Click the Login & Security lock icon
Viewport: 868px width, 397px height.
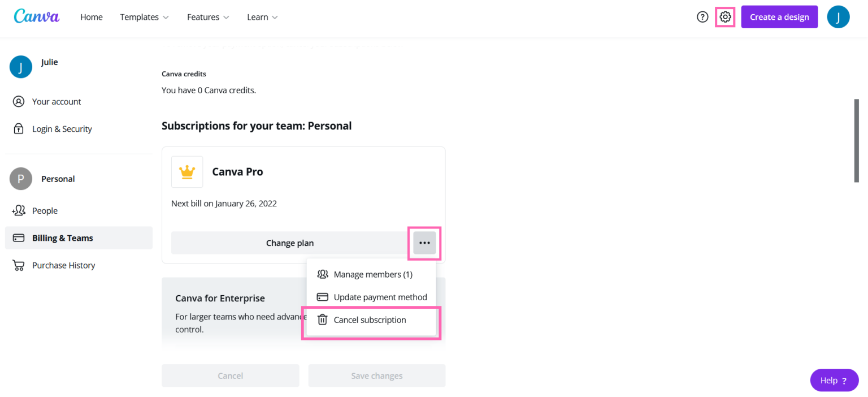19,128
